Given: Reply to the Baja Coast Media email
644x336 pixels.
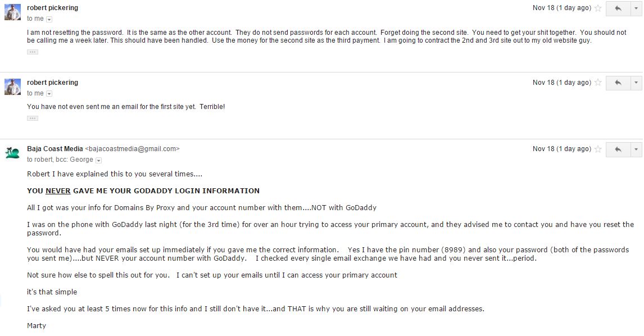Looking at the screenshot, I should click(618, 149).
